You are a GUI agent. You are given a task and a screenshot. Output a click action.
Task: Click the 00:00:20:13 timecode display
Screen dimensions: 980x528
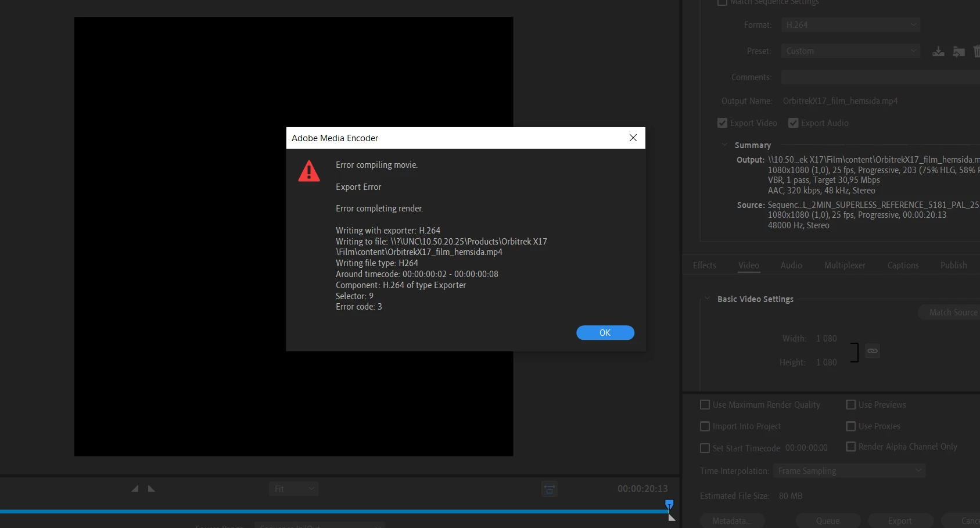pos(642,489)
